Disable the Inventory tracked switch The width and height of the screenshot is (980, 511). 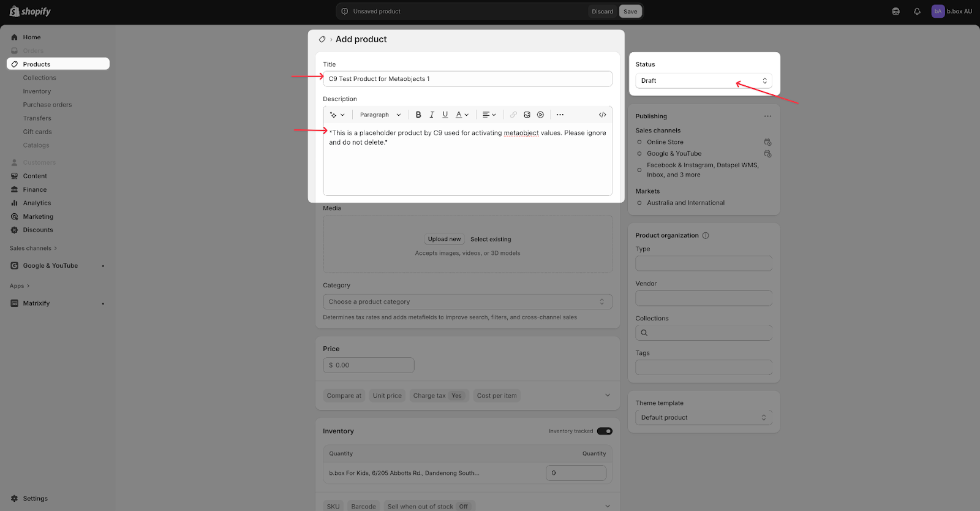pyautogui.click(x=605, y=431)
